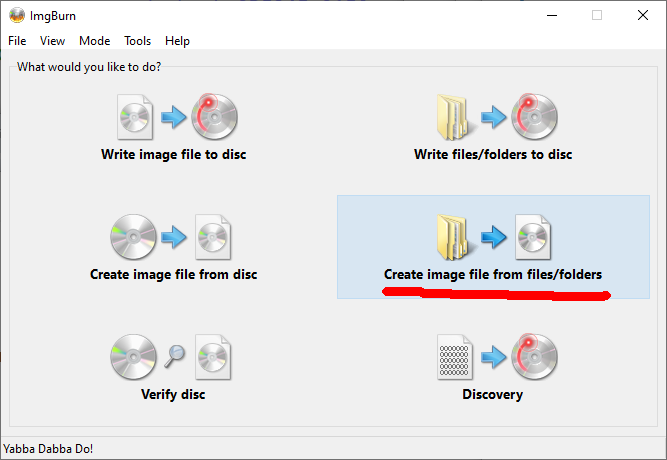Select the 'Verify disc' label

coord(174,394)
